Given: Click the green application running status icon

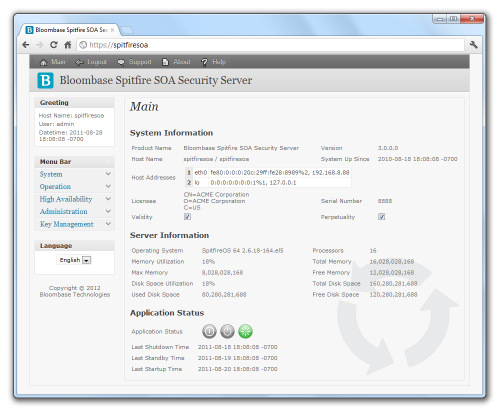Looking at the screenshot, I should 246,331.
